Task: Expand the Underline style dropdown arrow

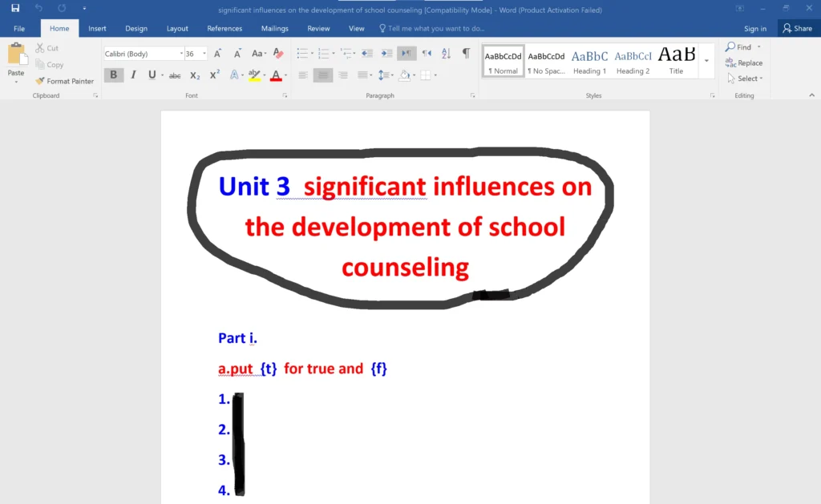Action: click(161, 75)
